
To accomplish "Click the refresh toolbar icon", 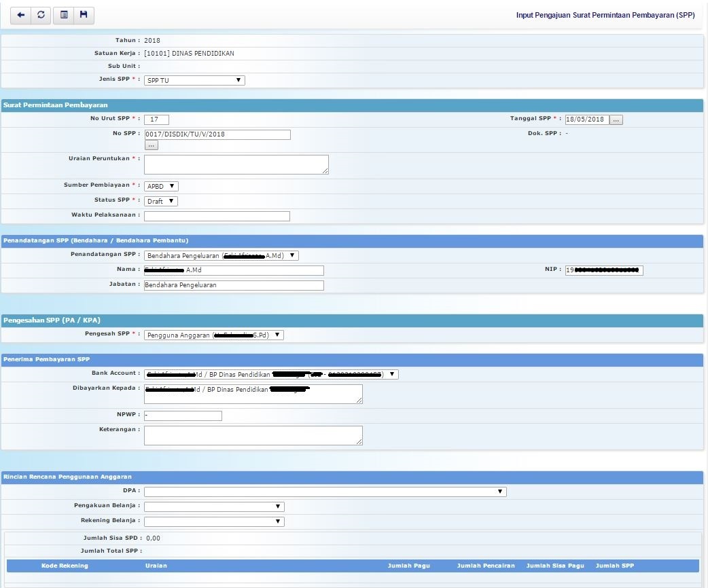I will [x=41, y=15].
